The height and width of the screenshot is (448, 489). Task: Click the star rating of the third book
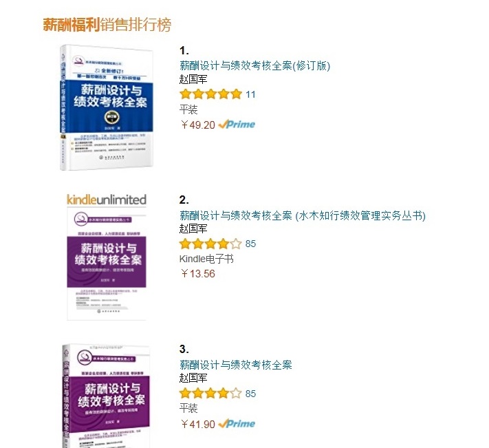click(211, 393)
